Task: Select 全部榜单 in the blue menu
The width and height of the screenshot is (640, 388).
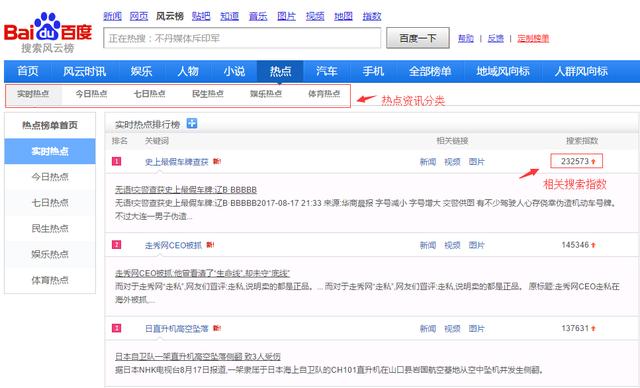Action: (x=430, y=71)
